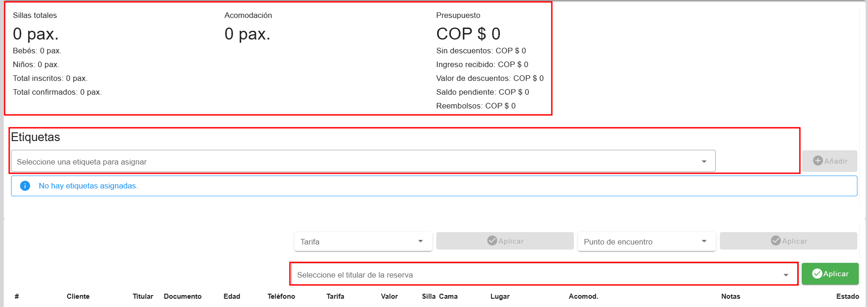Click the blue info icon in the alert
The height and width of the screenshot is (307, 868).
pyautogui.click(x=25, y=186)
